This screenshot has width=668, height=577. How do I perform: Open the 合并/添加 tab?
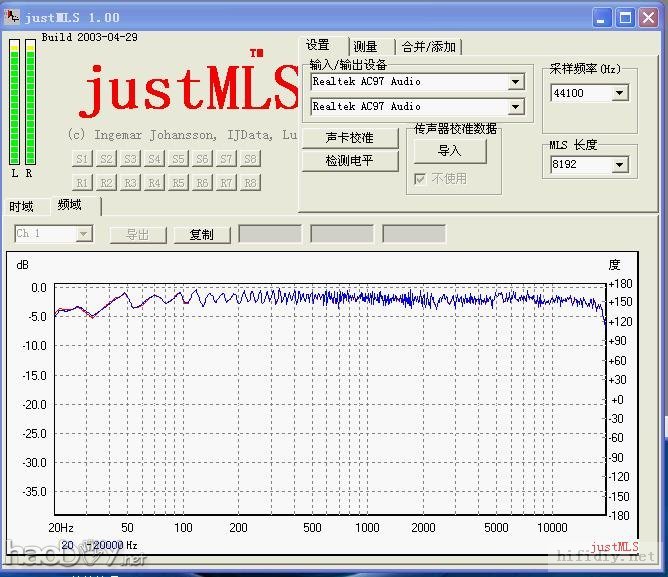click(x=428, y=47)
